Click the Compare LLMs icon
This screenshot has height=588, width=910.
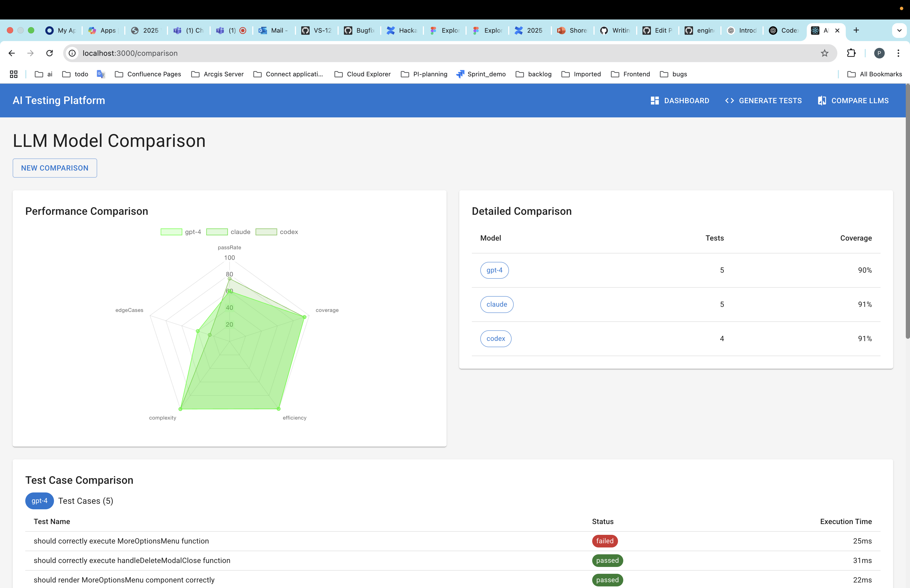coord(822,101)
